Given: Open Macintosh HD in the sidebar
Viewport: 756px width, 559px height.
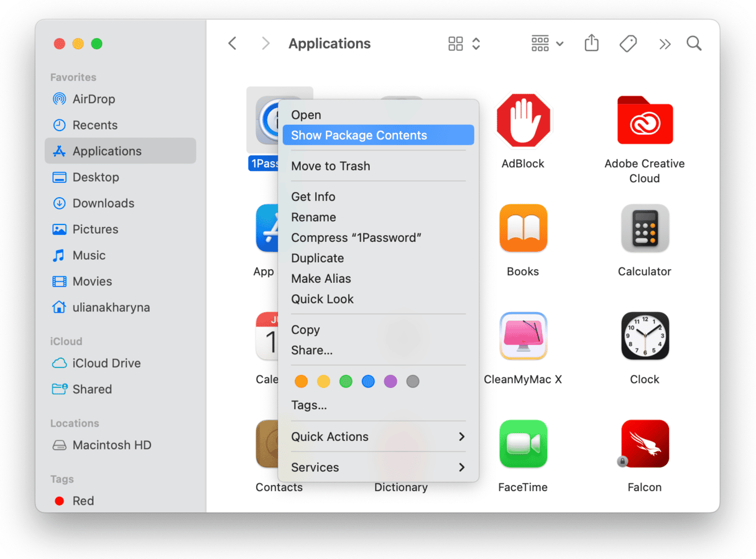Looking at the screenshot, I should (121, 445).
